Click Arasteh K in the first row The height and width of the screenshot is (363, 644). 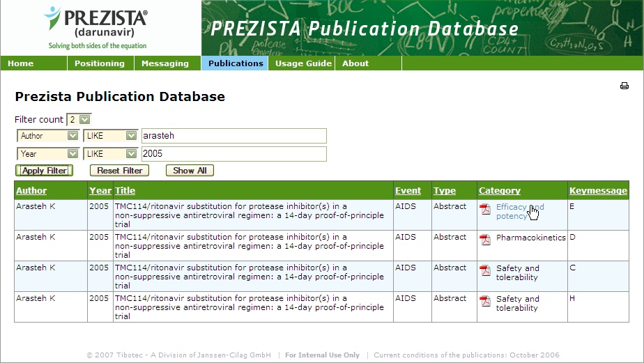(x=36, y=206)
